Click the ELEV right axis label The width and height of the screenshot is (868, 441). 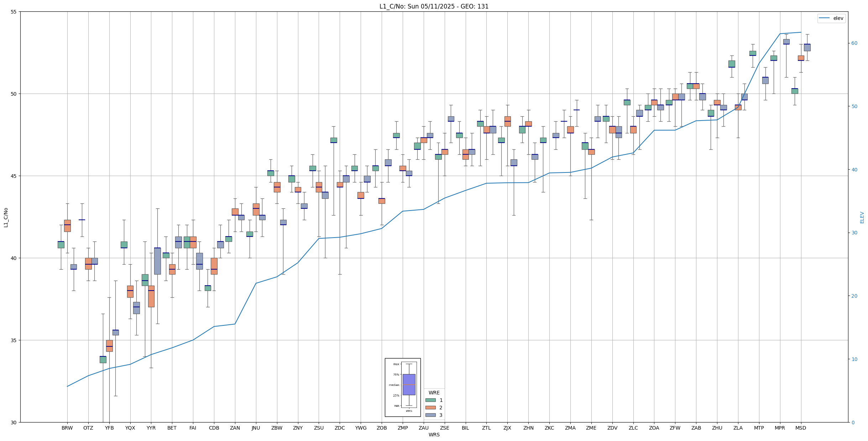[x=862, y=217]
